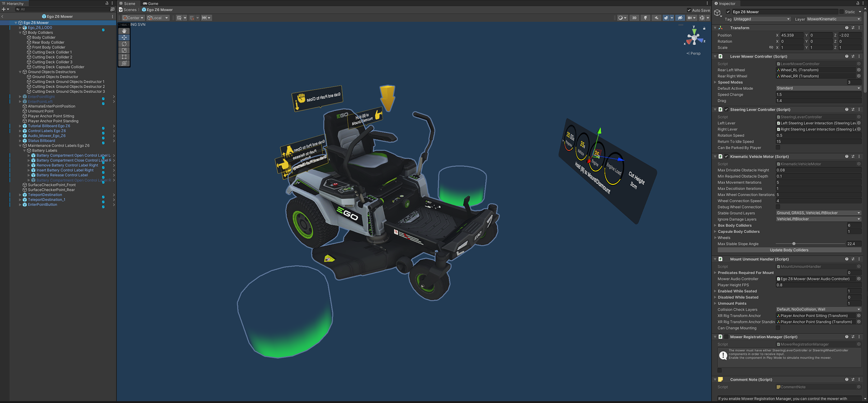868x403 pixels.
Task: Toggle 2D view mode button
Action: [x=634, y=18]
